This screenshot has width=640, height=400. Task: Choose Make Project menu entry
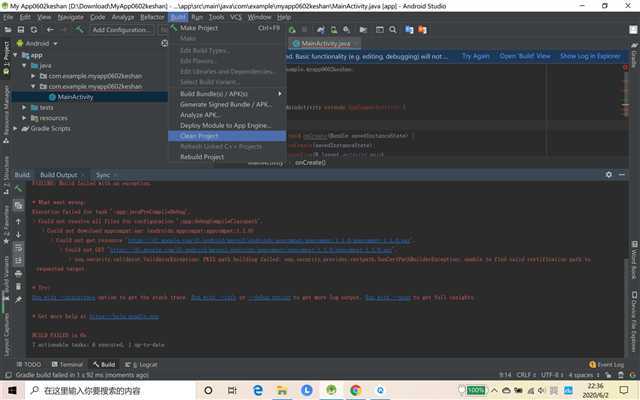227,28
